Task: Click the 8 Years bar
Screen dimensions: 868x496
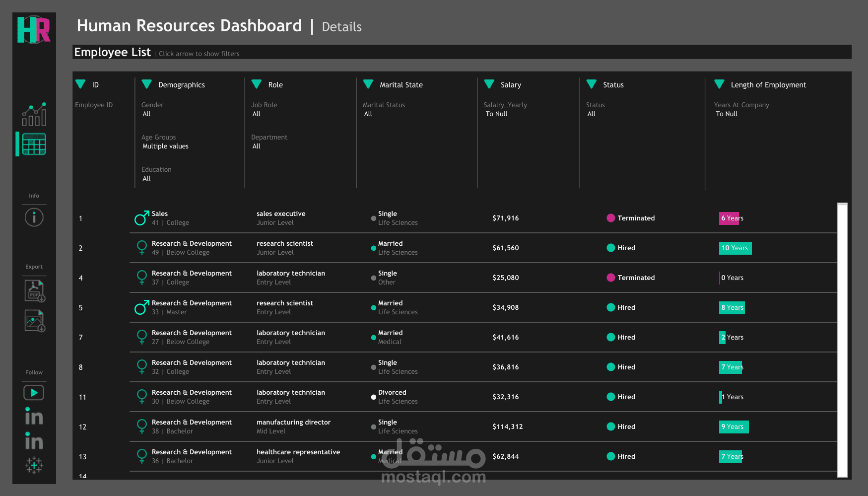Action: tap(732, 307)
